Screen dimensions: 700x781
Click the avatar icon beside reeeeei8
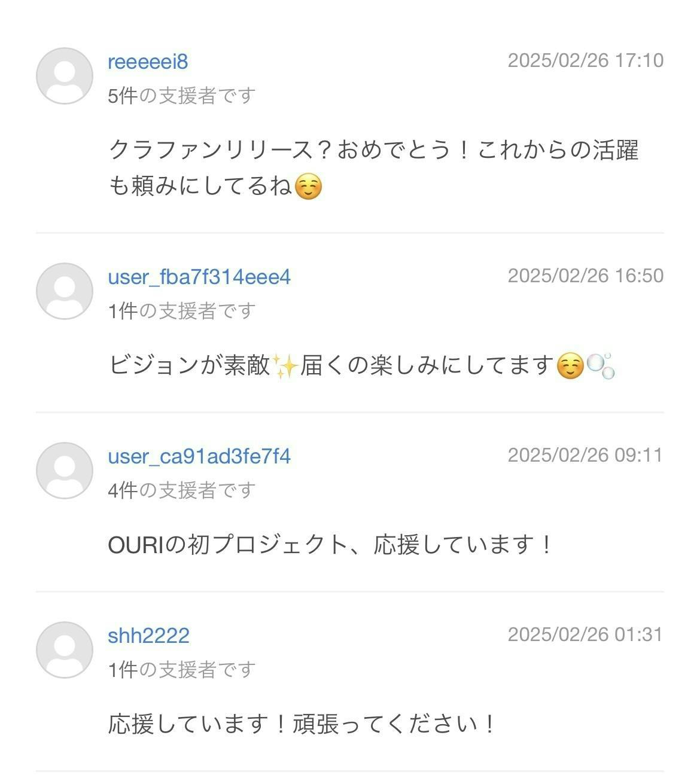click(64, 76)
